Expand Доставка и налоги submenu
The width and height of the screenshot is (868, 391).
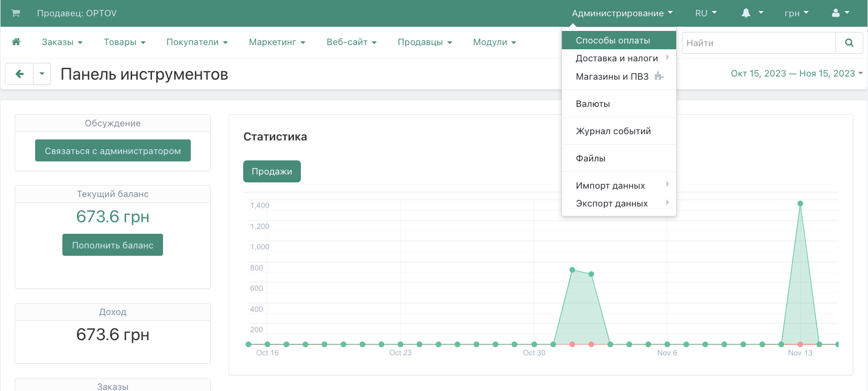tap(617, 58)
